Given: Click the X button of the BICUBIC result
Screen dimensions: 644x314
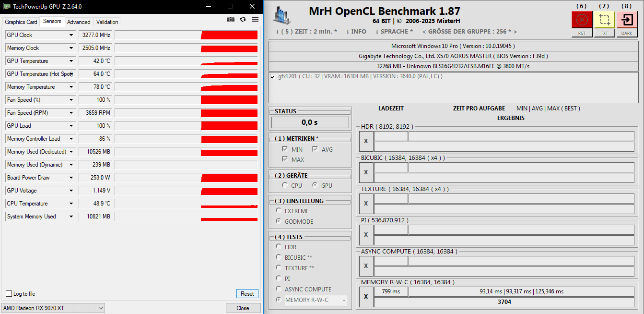Looking at the screenshot, I should tap(366, 172).
